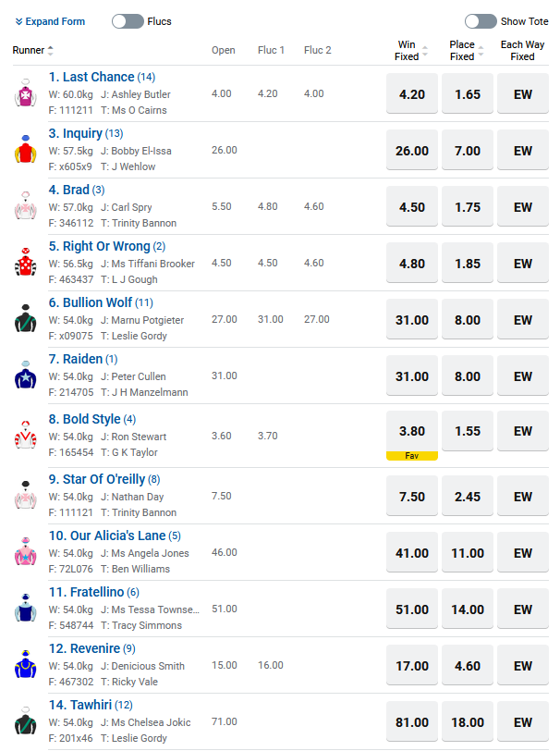Sort by the Runner column arrows
Image resolution: width=560 pixels, height=751 pixels.
click(51, 51)
